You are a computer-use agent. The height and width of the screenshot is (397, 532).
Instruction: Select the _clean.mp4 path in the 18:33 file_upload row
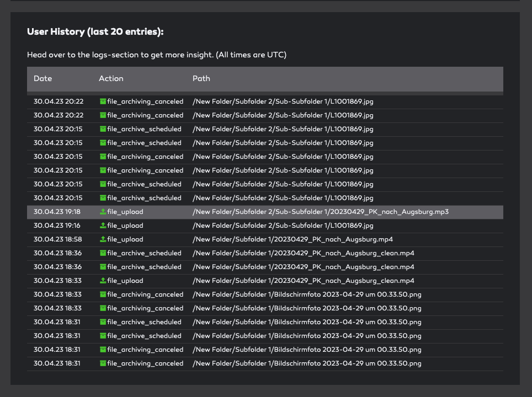(304, 281)
